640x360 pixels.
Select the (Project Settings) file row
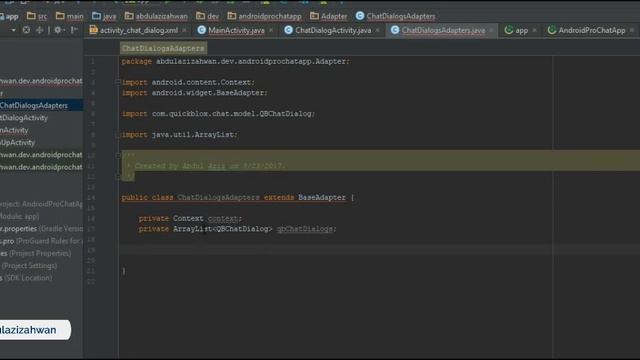pyautogui.click(x=41, y=266)
